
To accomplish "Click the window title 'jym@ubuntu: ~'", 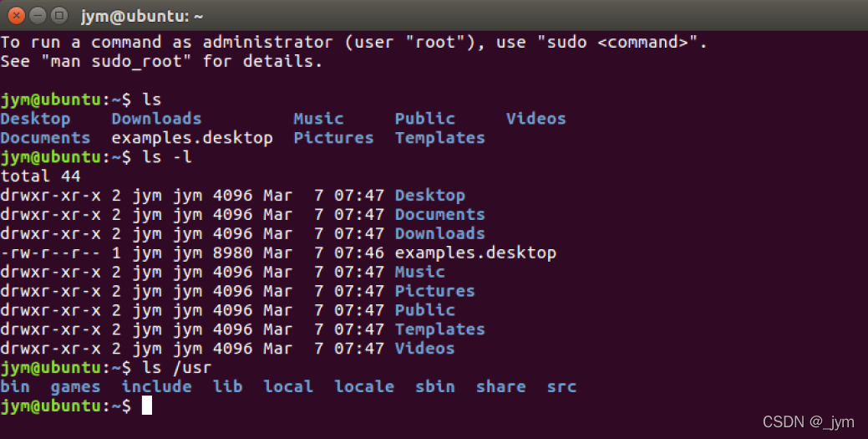I will pyautogui.click(x=142, y=16).
